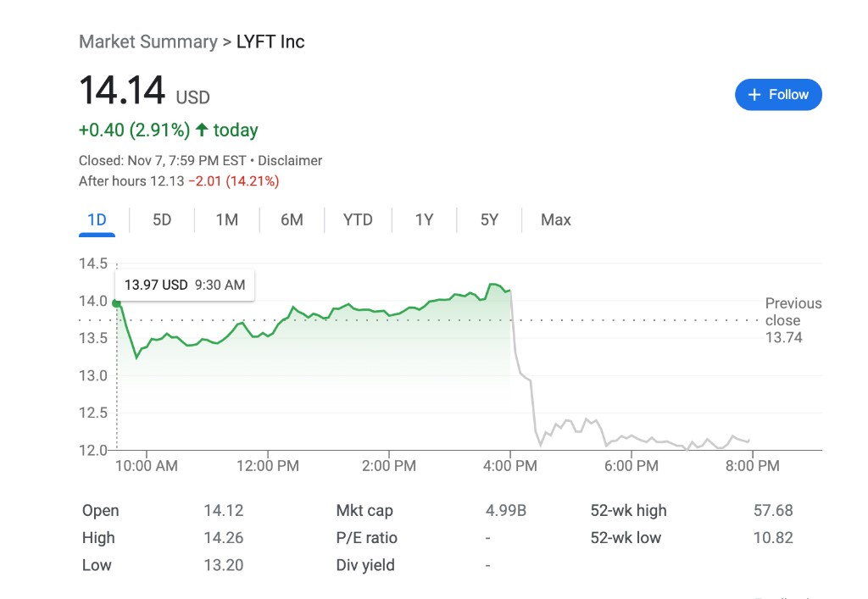The width and height of the screenshot is (868, 599).
Task: Open the 6M chart range
Action: [x=292, y=219]
